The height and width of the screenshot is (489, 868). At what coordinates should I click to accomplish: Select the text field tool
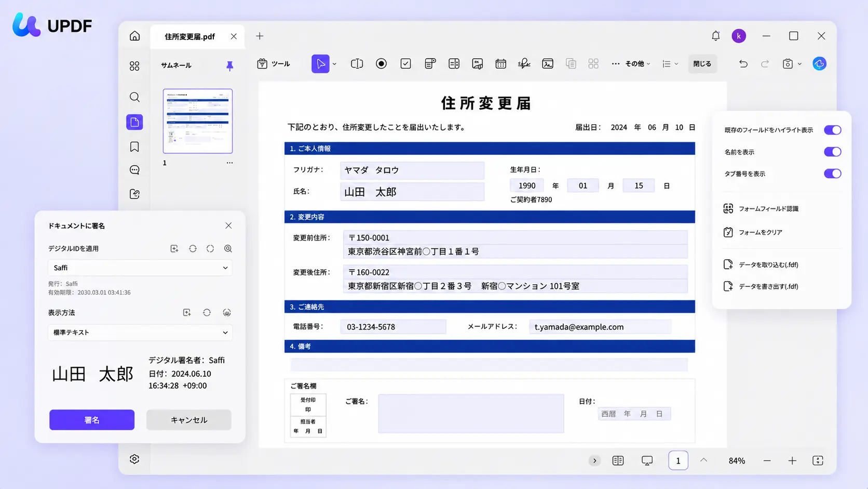357,63
